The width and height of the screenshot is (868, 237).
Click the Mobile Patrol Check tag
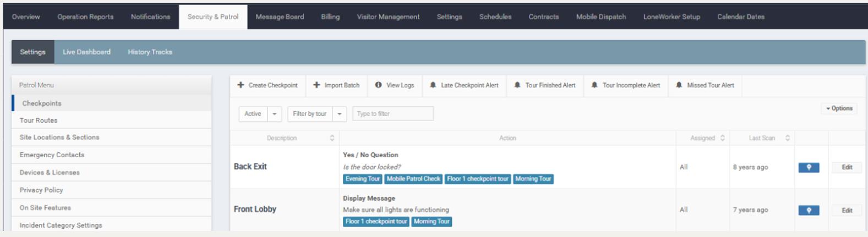[413, 179]
